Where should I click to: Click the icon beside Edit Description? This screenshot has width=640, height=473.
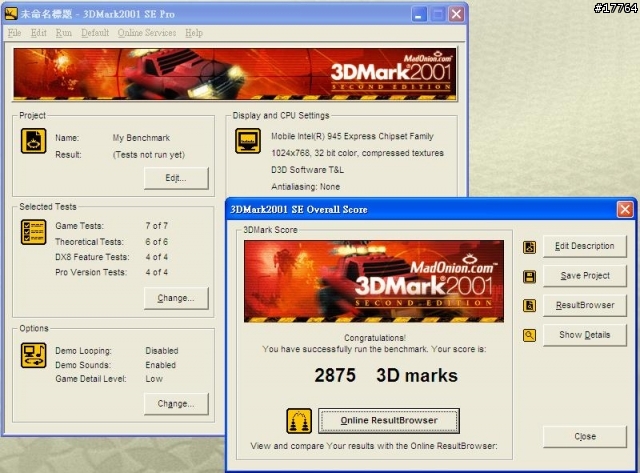point(529,247)
